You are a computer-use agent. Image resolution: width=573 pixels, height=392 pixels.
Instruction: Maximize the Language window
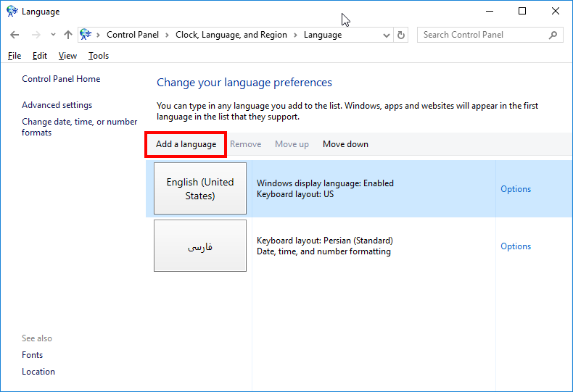coord(522,12)
